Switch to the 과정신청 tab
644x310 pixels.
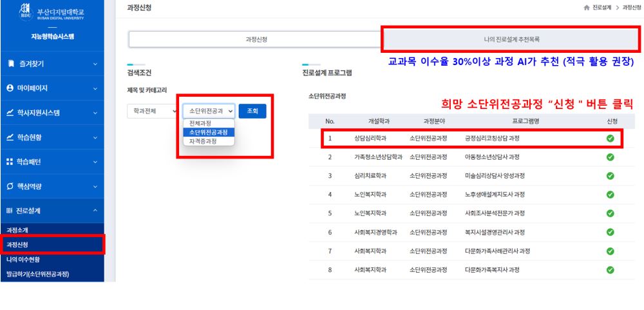point(256,39)
